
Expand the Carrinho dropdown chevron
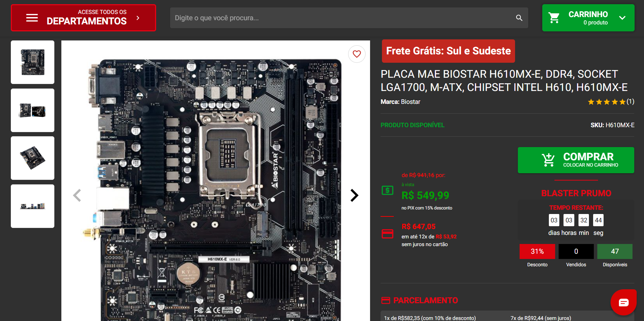point(622,18)
